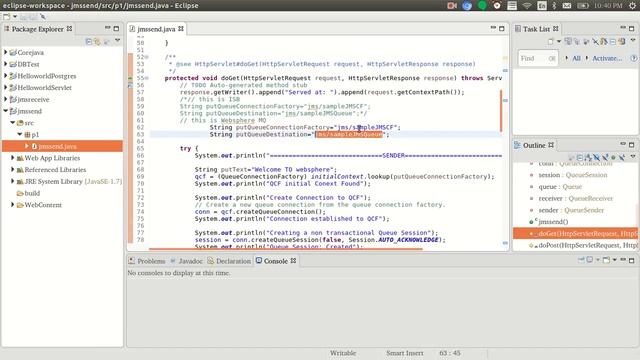Viewport: 640px width, 360px height.
Task: Expand the jmsreceive project
Action: 5,99
